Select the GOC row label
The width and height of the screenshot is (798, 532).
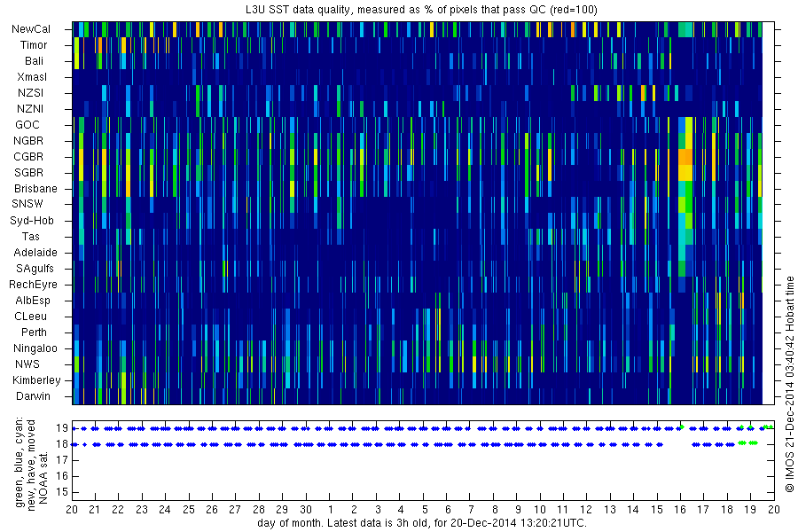(x=27, y=125)
